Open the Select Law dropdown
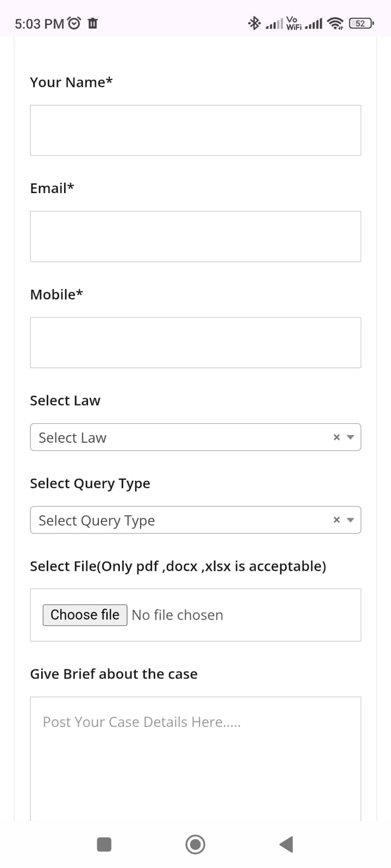The width and height of the screenshot is (391, 868). (179, 437)
